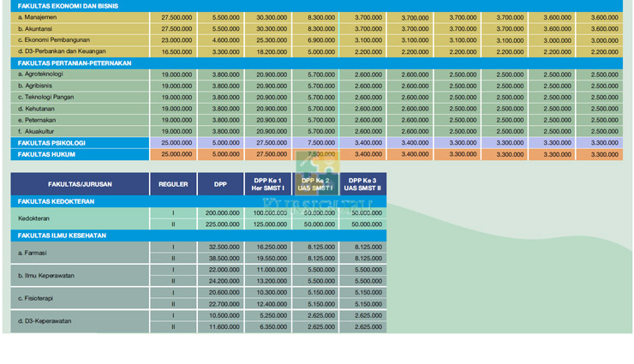
Task: Click the 23.000.000 cell for Ekonomi Pembangunan
Action: (176, 40)
